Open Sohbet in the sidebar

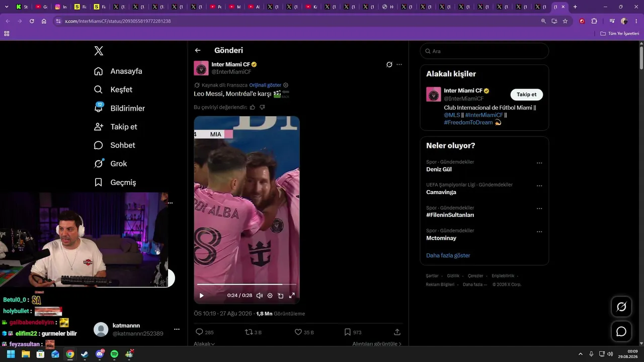pos(115,145)
